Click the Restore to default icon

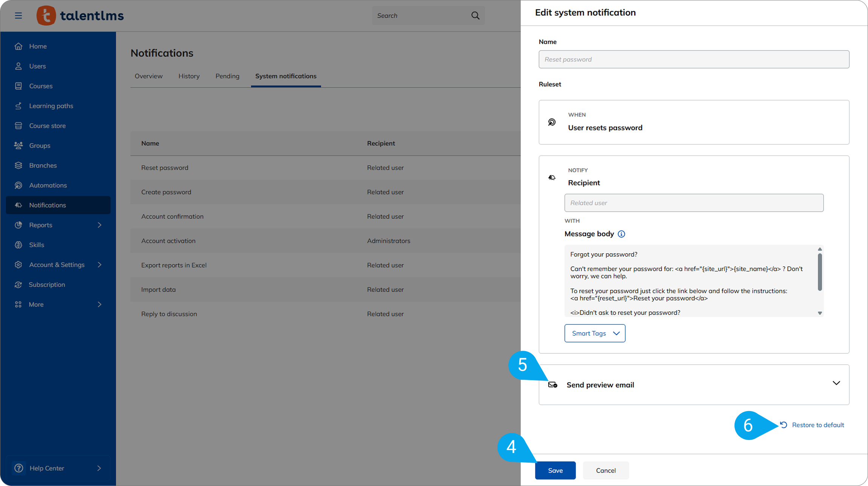point(784,425)
